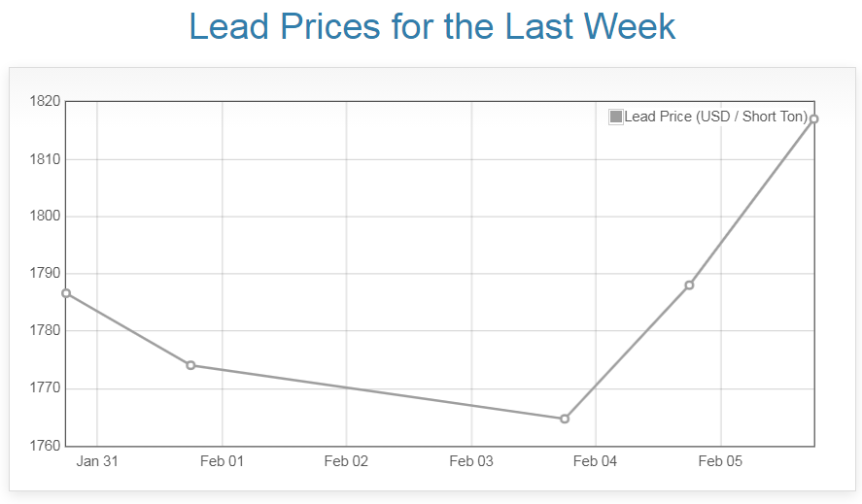Click the data point at 1788

689,285
